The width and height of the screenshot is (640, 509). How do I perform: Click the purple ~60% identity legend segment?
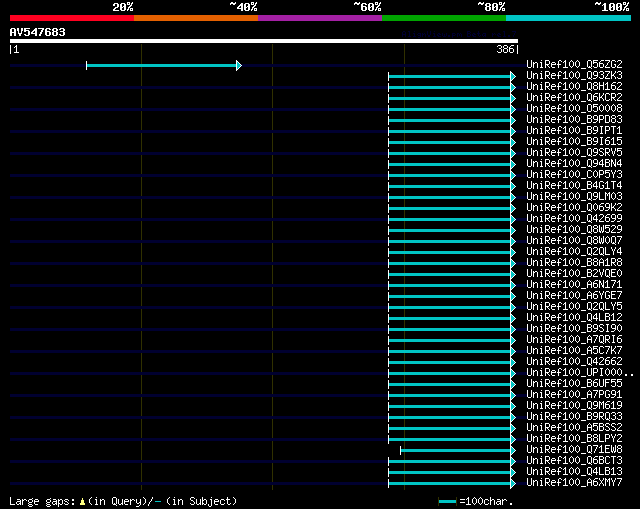coord(320,18)
